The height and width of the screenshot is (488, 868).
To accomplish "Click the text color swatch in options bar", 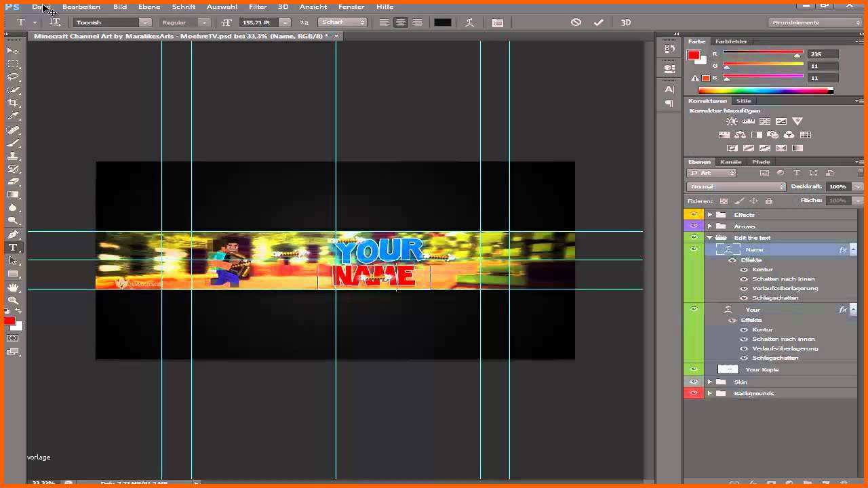I will (443, 22).
